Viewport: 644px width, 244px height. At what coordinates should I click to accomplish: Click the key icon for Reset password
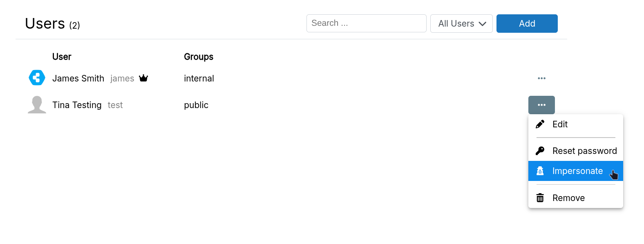(540, 151)
